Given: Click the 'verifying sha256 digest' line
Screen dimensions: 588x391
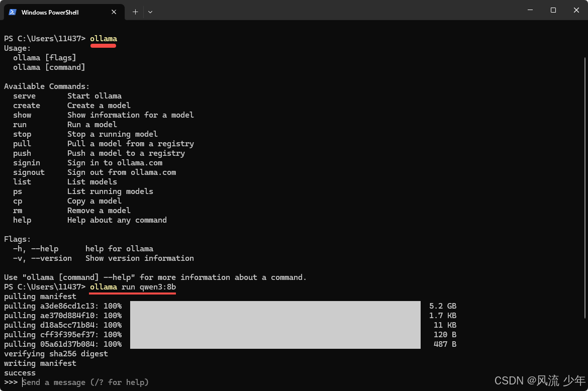Looking at the screenshot, I should coord(56,354).
